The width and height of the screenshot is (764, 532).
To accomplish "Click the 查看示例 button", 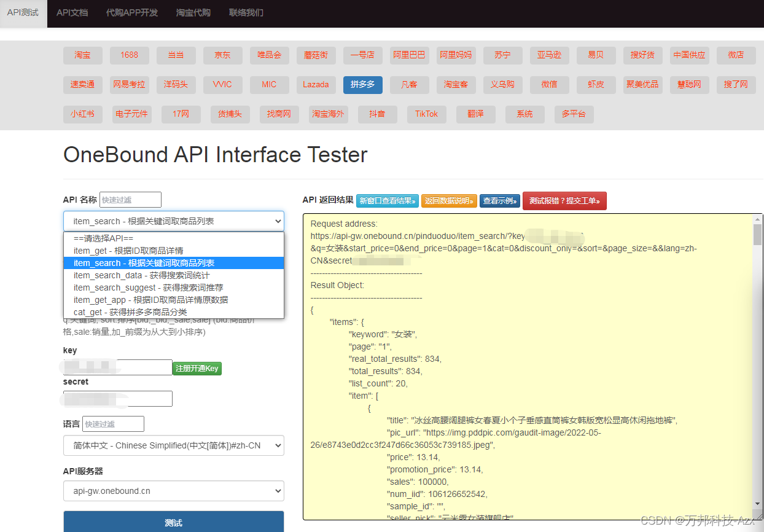I will pyautogui.click(x=500, y=201).
